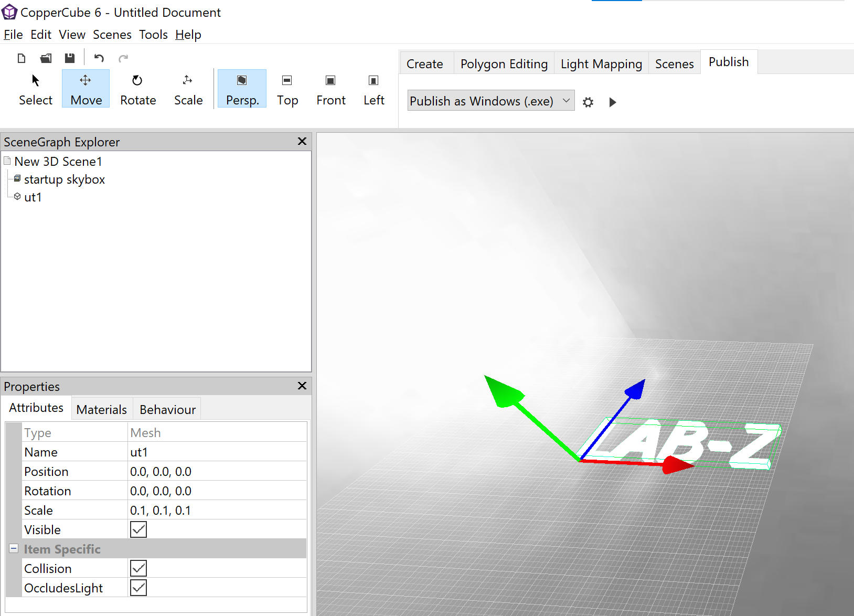854x616 pixels.
Task: Click the Undo arrow icon
Action: tap(99, 58)
